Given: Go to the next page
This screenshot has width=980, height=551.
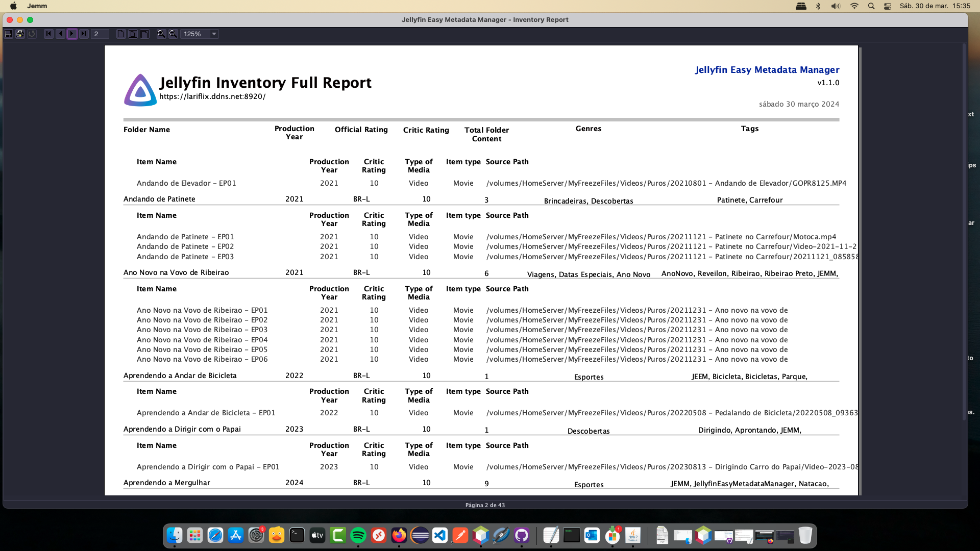Looking at the screenshot, I should pos(72,34).
